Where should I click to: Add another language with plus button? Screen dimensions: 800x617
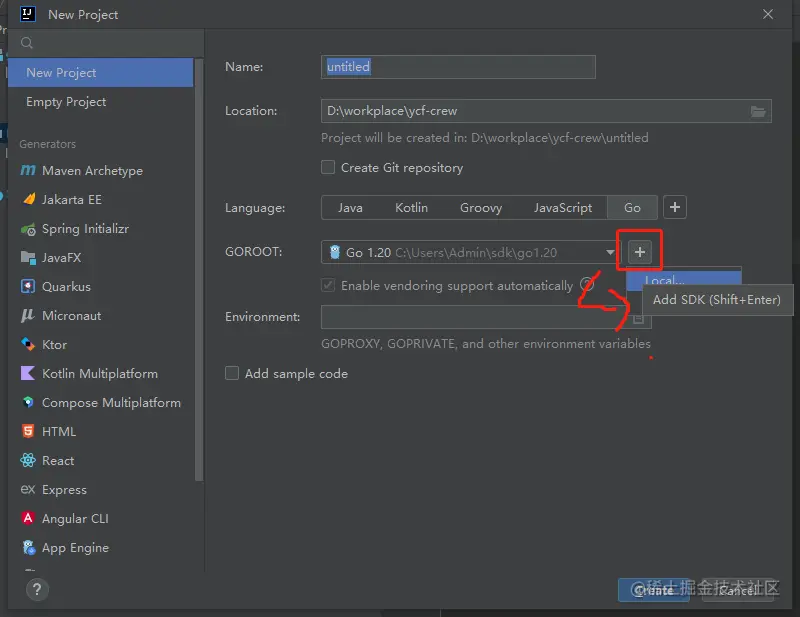point(674,207)
